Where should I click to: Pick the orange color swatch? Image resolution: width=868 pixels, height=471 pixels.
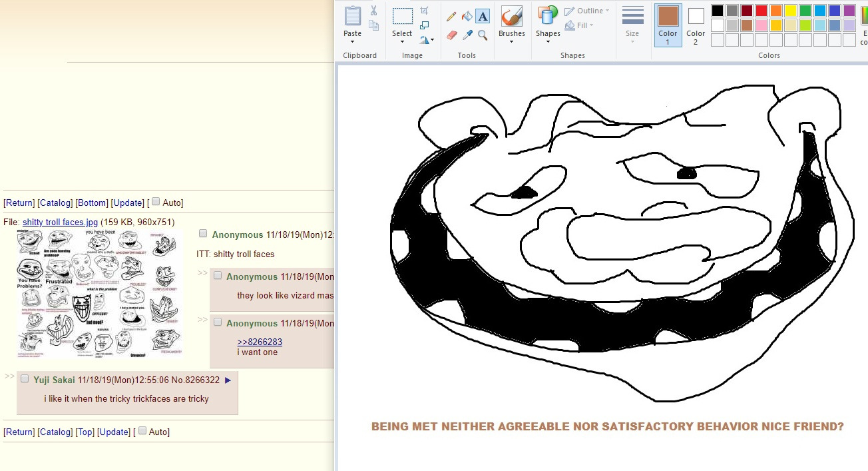775,11
